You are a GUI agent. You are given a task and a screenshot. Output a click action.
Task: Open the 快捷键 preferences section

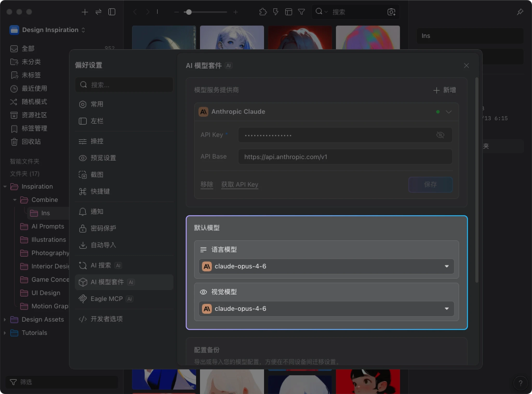point(100,191)
